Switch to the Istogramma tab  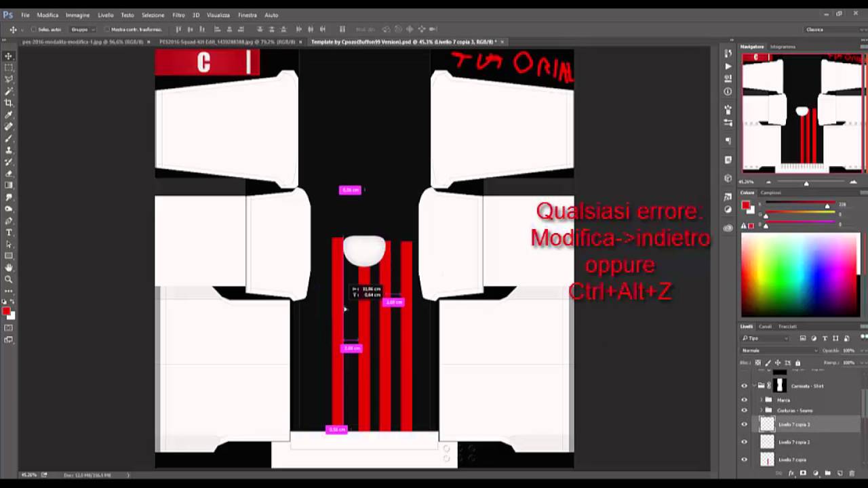click(x=783, y=47)
